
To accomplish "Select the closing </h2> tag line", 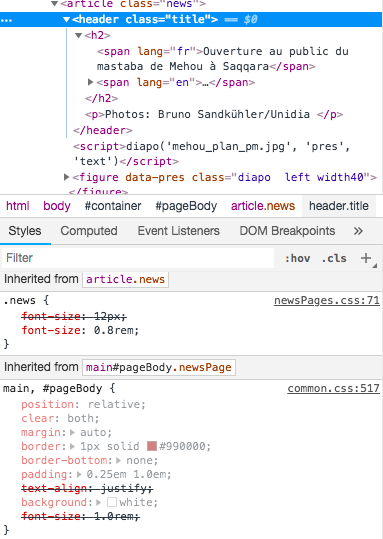I will (101, 98).
